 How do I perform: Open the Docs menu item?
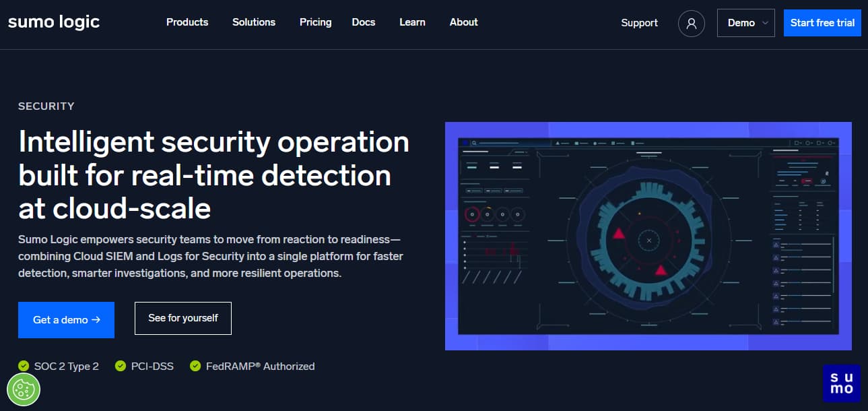click(x=364, y=22)
